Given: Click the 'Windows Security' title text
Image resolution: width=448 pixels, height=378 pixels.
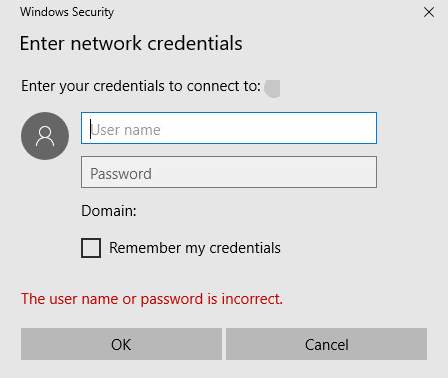Looking at the screenshot, I should (x=67, y=12).
